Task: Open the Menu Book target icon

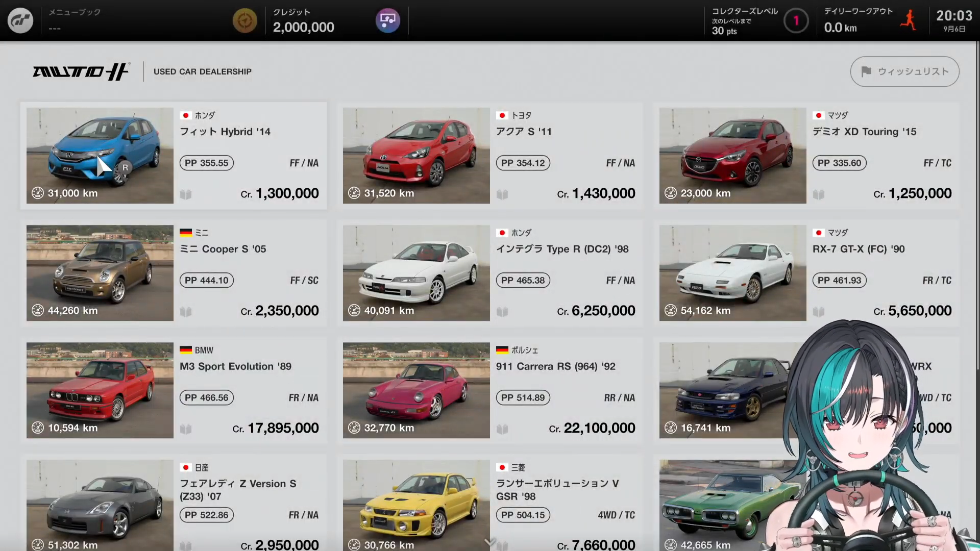Action: [x=245, y=20]
